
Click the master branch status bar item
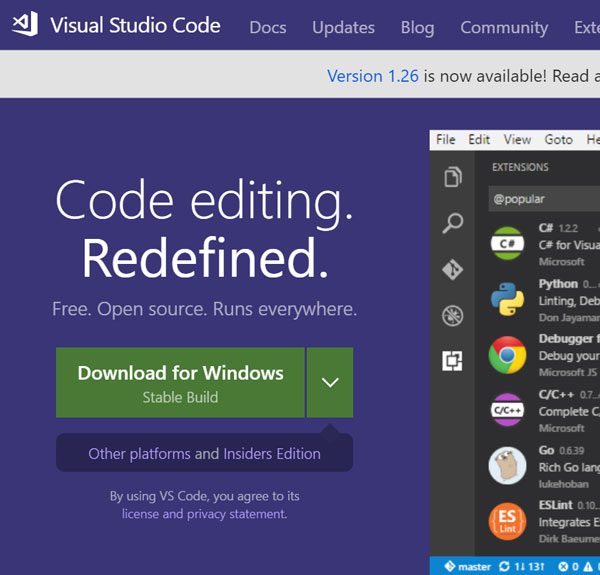point(468,566)
